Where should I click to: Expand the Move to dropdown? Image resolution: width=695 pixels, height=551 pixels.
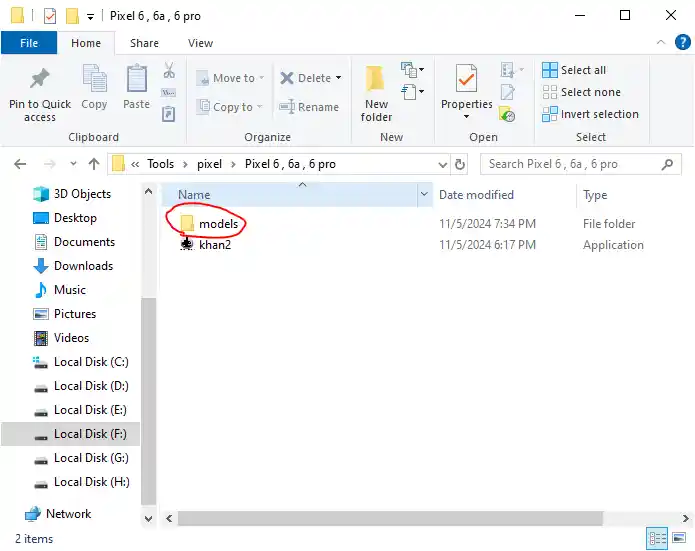(x=262, y=78)
